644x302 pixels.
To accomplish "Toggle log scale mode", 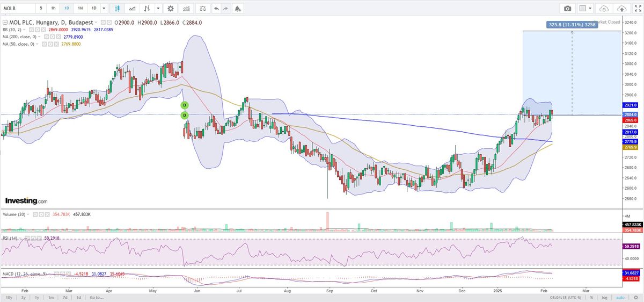I will coord(605,297).
